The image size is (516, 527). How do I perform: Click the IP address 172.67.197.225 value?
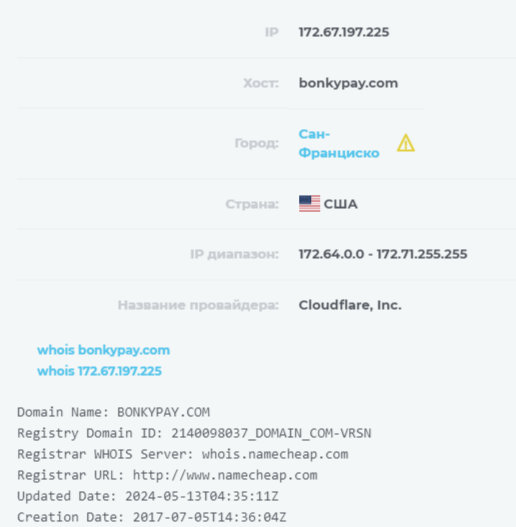click(344, 32)
